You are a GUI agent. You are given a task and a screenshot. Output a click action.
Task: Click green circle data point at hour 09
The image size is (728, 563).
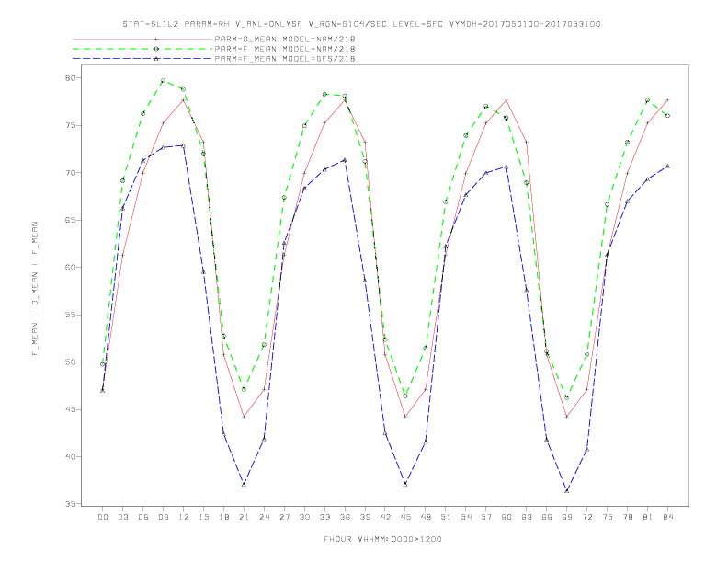(x=163, y=81)
